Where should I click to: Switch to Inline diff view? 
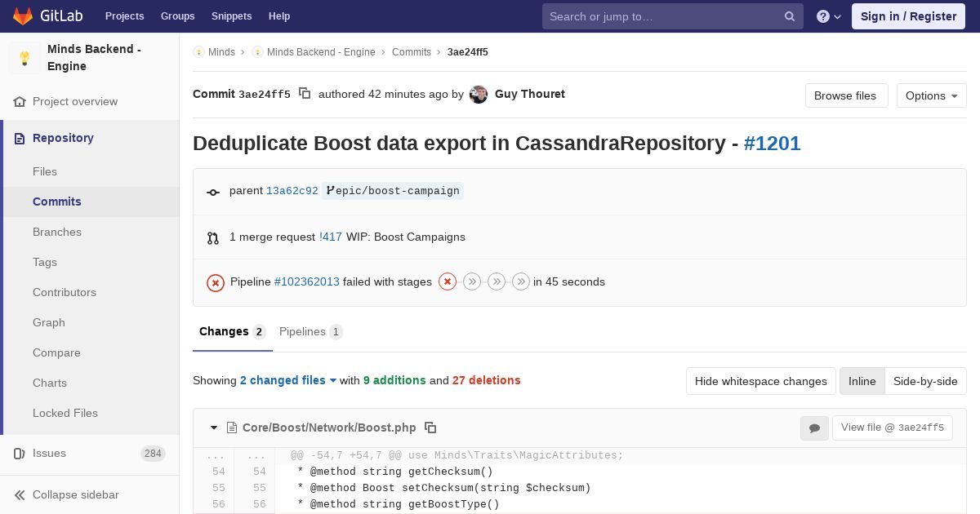pyautogui.click(x=862, y=381)
